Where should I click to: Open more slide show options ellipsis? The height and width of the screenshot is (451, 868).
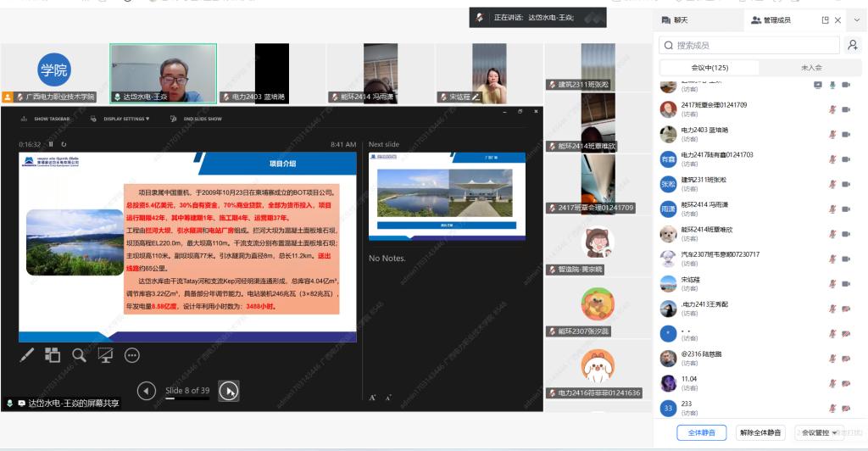pos(131,355)
